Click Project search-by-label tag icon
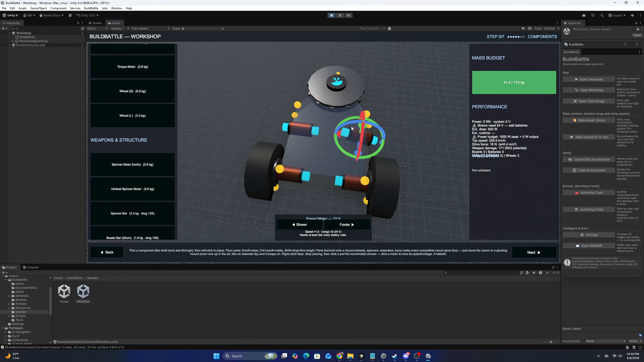This screenshot has height=362, width=644. (534, 273)
